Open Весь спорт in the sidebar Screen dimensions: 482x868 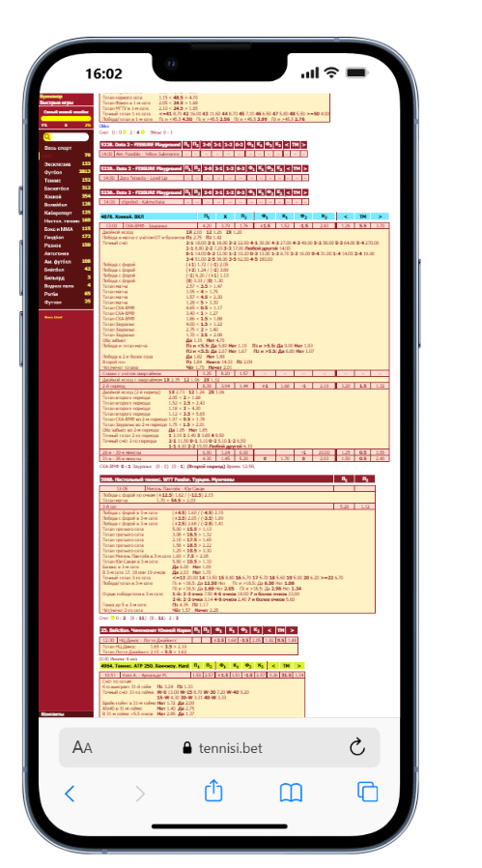pyautogui.click(x=58, y=148)
